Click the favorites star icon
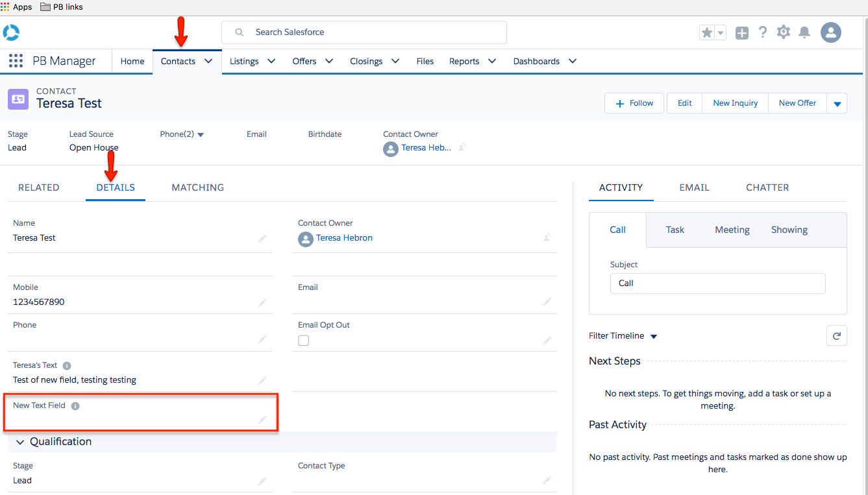 tap(708, 31)
